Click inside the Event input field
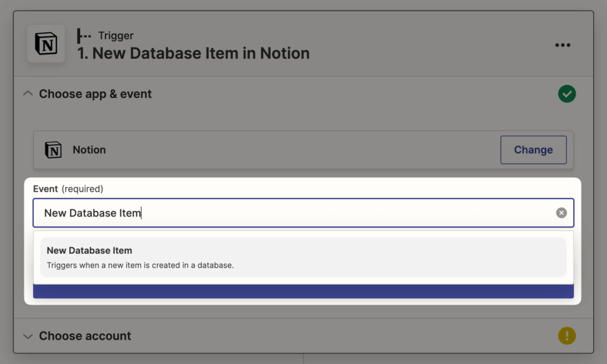 [303, 213]
